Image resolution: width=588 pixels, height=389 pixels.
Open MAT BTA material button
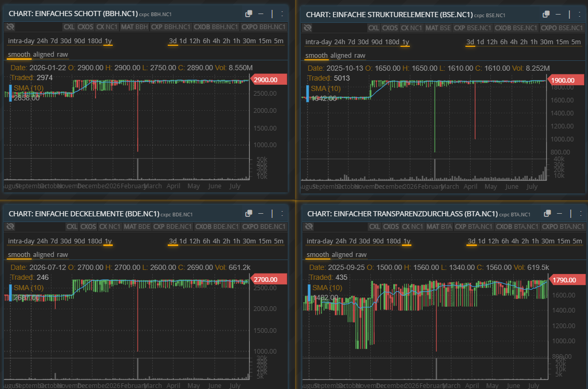pos(439,226)
